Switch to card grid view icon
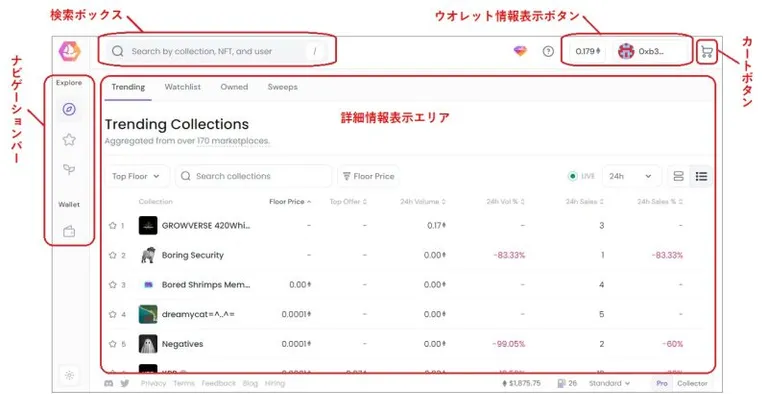 [678, 176]
